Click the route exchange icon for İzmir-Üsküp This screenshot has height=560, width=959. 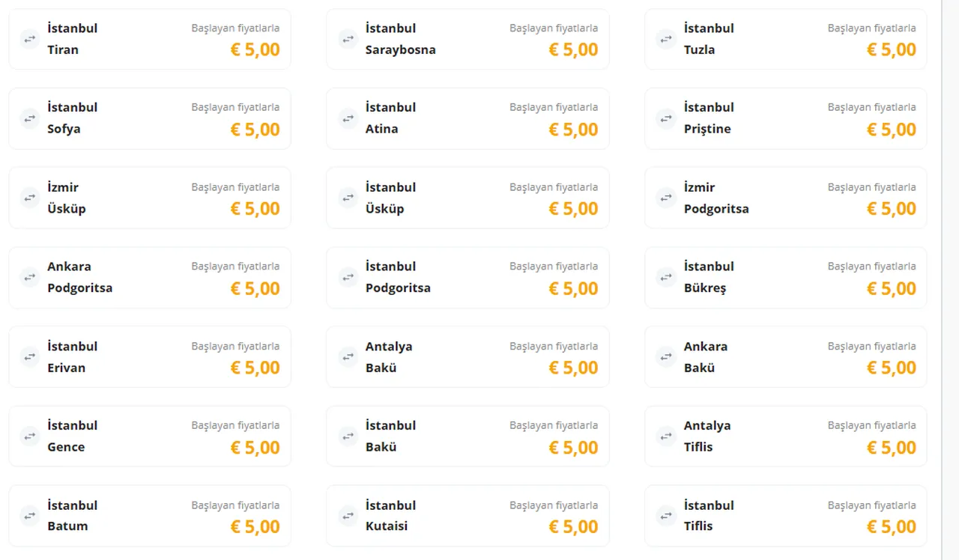[29, 197]
